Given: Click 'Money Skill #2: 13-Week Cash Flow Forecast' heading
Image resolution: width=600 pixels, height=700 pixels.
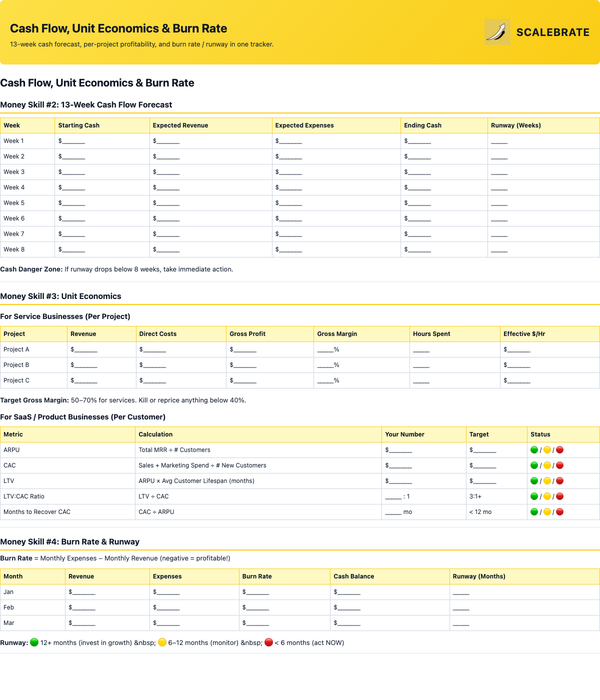Looking at the screenshot, I should [86, 104].
